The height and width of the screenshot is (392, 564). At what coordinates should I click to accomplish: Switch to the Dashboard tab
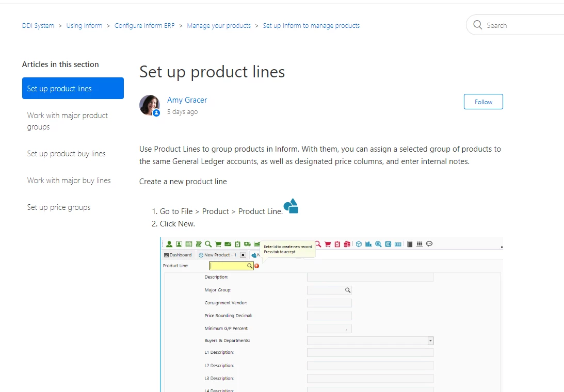click(x=178, y=255)
